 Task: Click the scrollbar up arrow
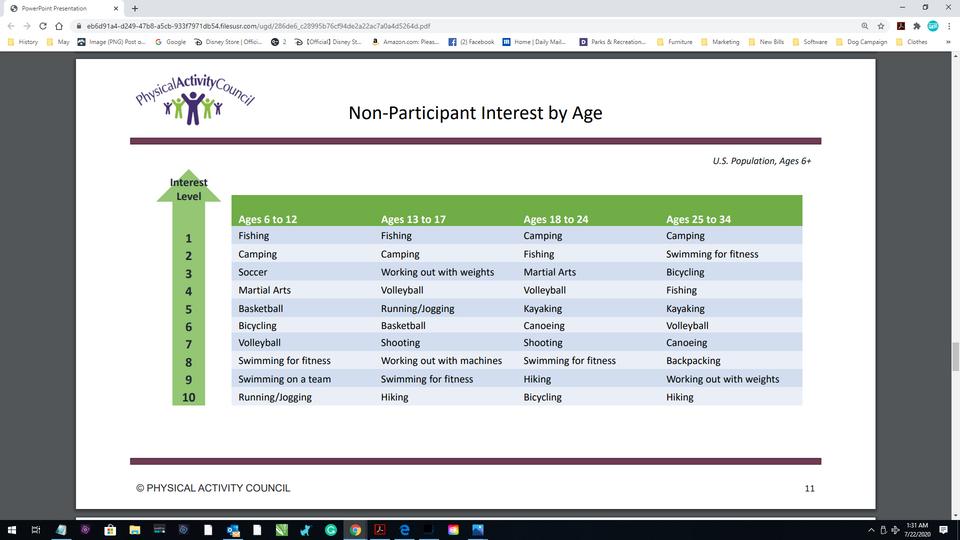point(955,56)
